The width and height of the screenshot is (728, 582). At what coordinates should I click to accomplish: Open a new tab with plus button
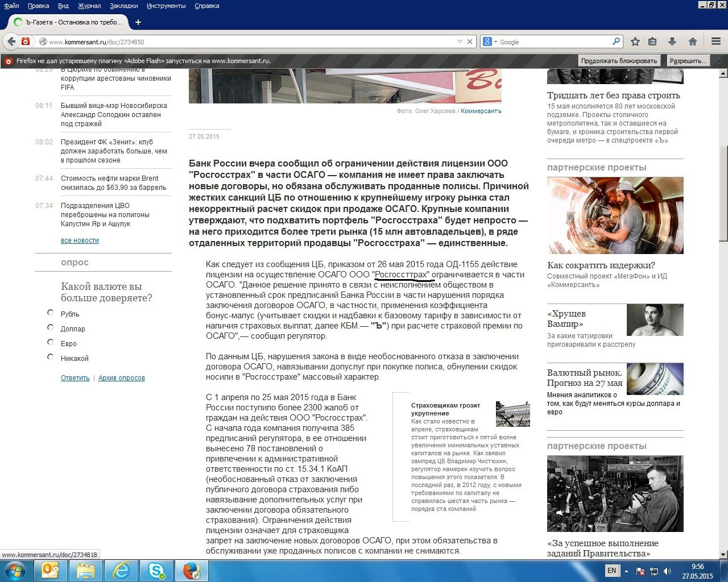tap(138, 22)
